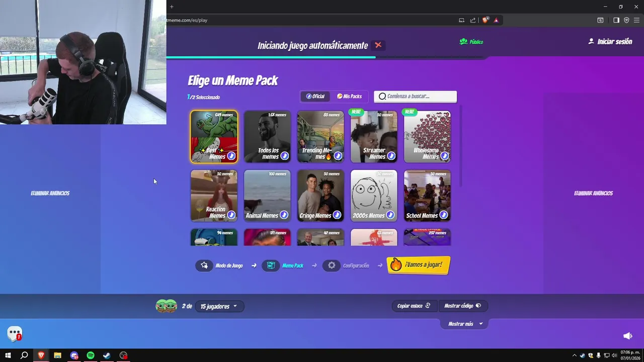Click the player avatars icon
The width and height of the screenshot is (644, 362).
coord(166,306)
